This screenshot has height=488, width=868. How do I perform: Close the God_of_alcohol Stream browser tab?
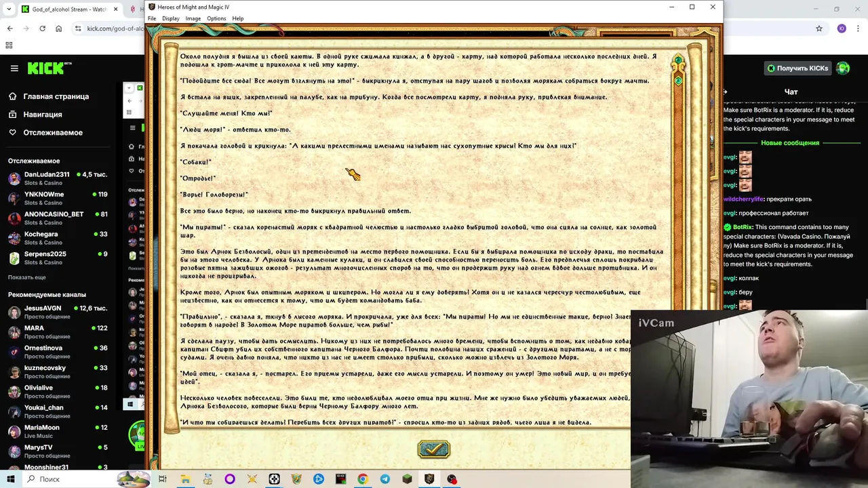point(115,9)
